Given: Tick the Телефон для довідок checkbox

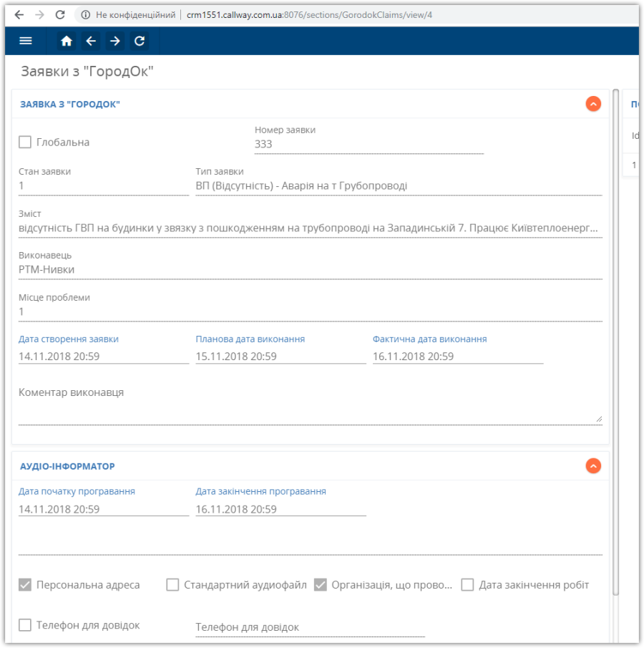Looking at the screenshot, I should click(x=25, y=625).
